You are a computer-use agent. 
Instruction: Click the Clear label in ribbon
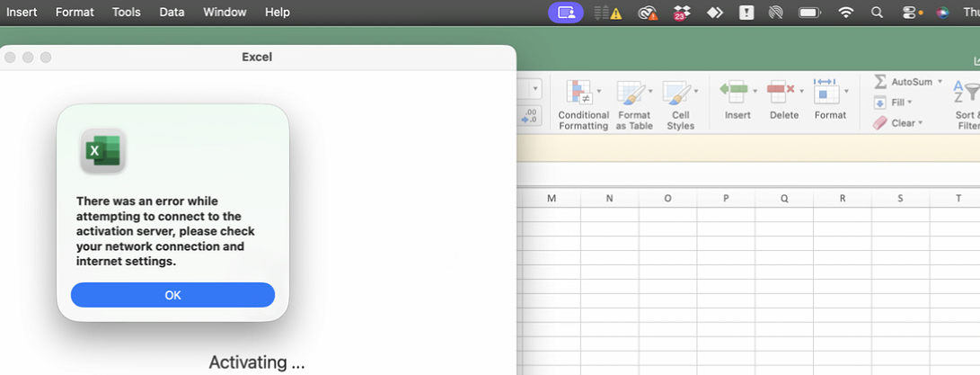(903, 122)
